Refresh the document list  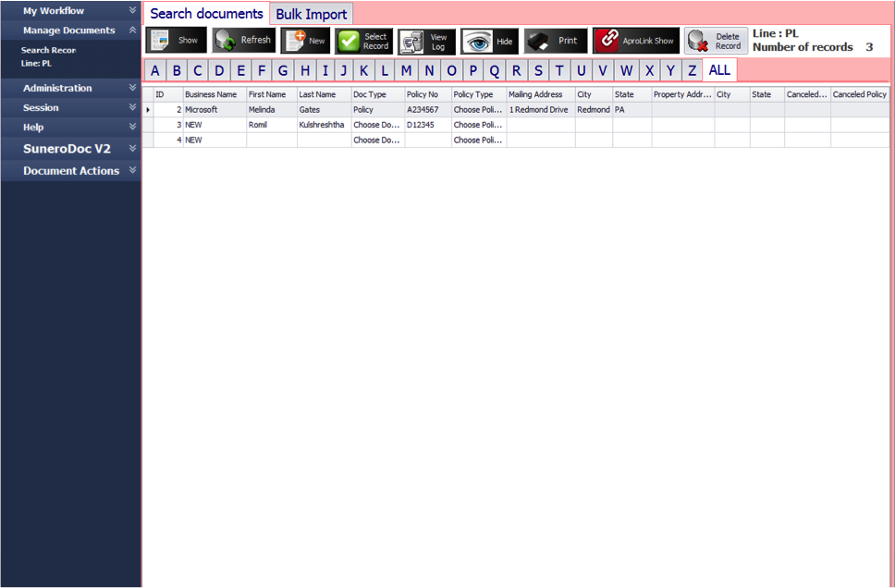click(243, 41)
